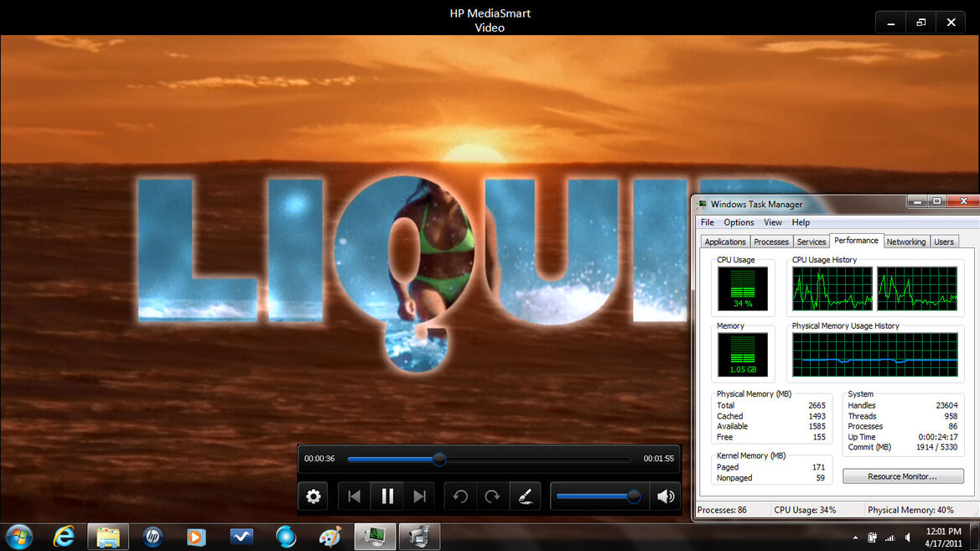Screen dimensions: 980x551
Task: Restore down the MediaSmart Video window
Action: [920, 23]
